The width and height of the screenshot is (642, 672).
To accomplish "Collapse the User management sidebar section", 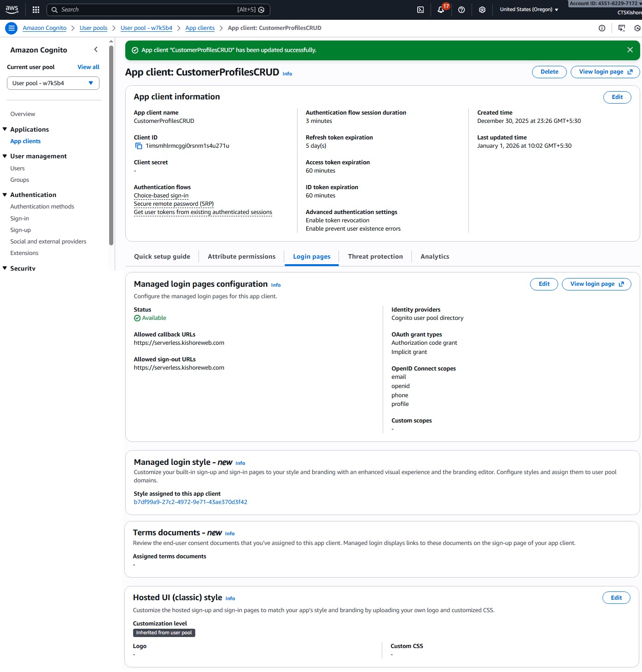I will coord(5,156).
